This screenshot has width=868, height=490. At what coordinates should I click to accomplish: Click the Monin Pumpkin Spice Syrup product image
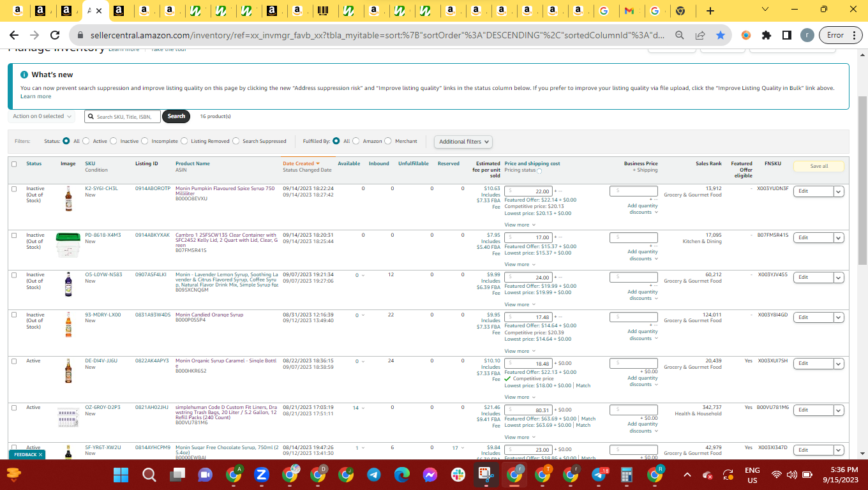pyautogui.click(x=68, y=198)
